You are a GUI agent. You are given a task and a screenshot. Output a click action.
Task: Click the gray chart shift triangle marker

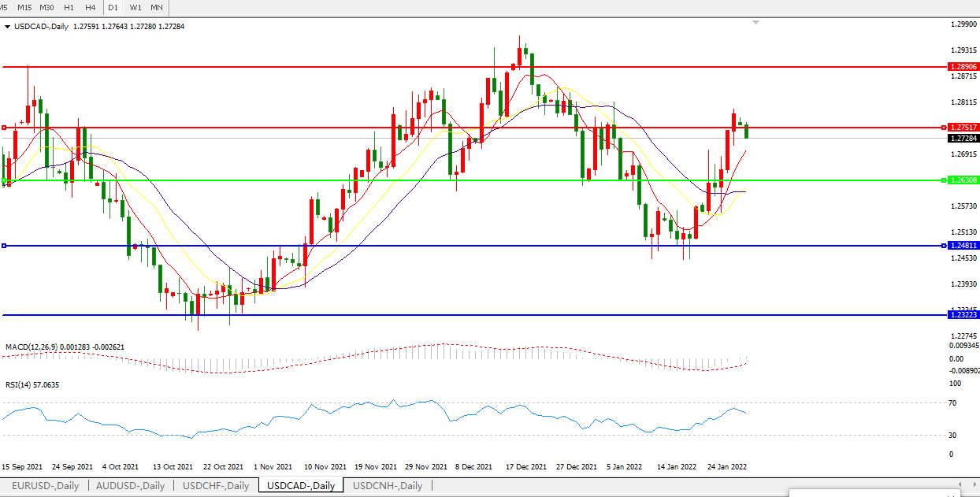755,23
